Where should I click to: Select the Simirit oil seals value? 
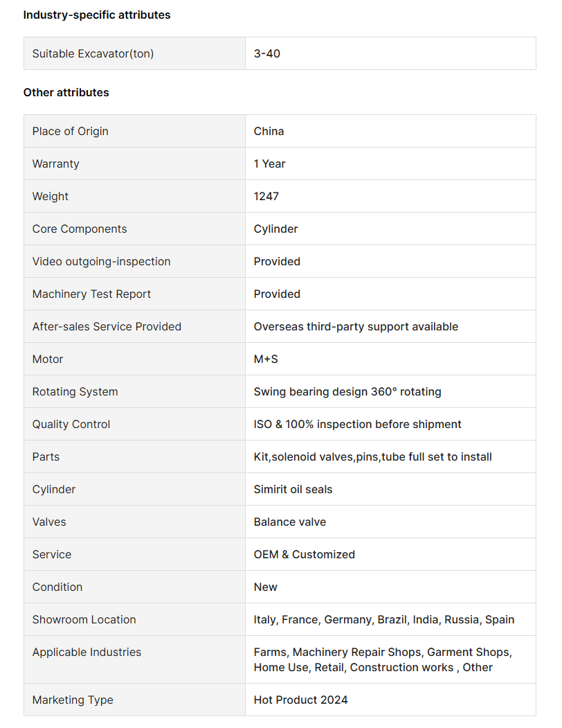point(293,489)
